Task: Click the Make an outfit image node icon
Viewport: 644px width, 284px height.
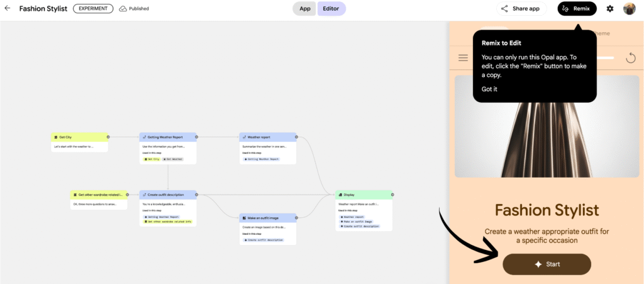Action: (244, 217)
